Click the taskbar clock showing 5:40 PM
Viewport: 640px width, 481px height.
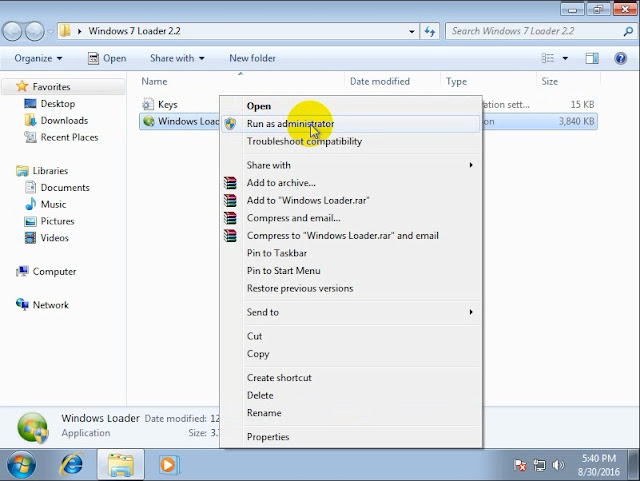tap(598, 465)
